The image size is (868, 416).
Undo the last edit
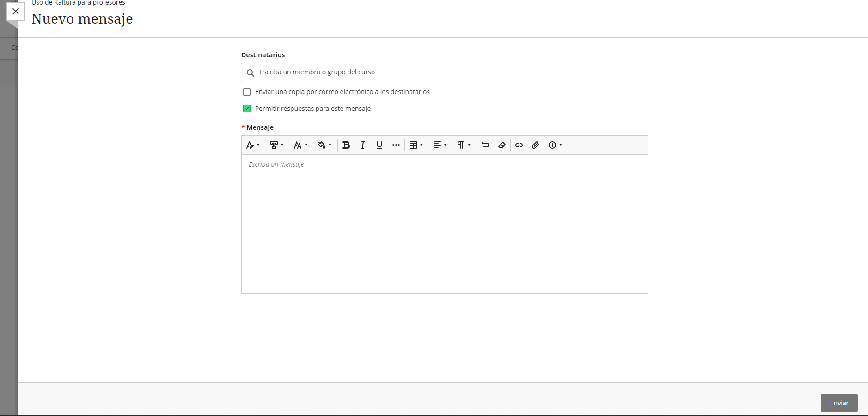485,145
